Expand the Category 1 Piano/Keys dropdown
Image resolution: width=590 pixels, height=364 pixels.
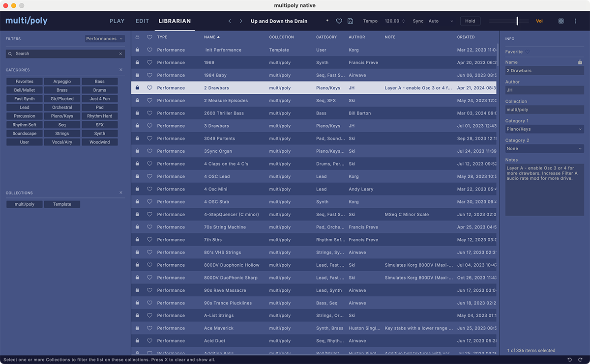coord(544,129)
